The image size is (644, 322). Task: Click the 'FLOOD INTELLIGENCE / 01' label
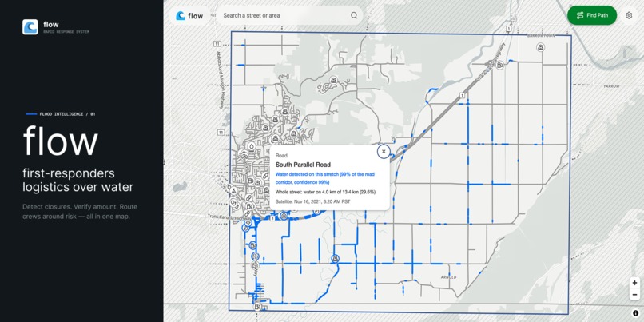67,114
